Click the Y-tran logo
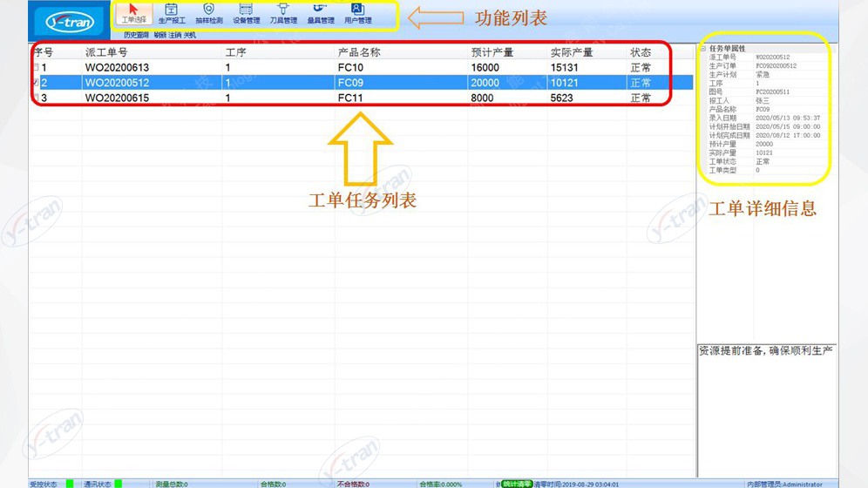The height and width of the screenshot is (488, 868). [x=69, y=22]
